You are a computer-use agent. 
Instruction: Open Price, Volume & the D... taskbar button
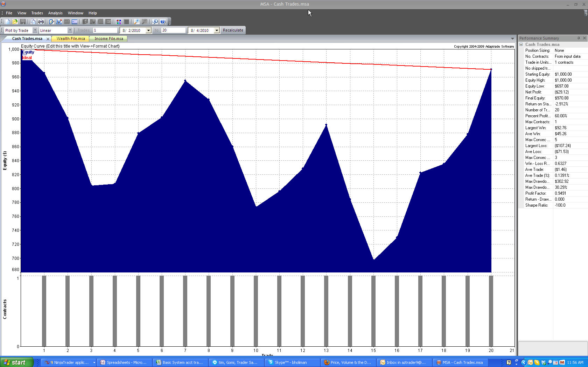pos(348,362)
